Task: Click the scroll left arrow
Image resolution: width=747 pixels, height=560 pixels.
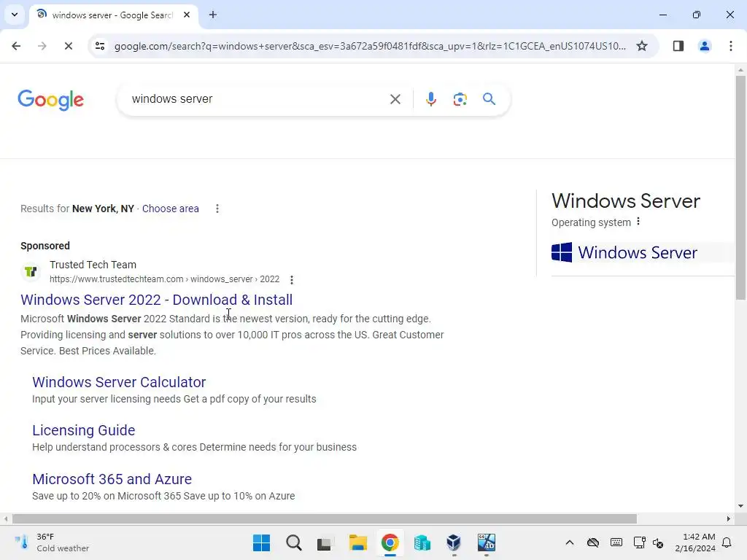Action: click(5, 518)
